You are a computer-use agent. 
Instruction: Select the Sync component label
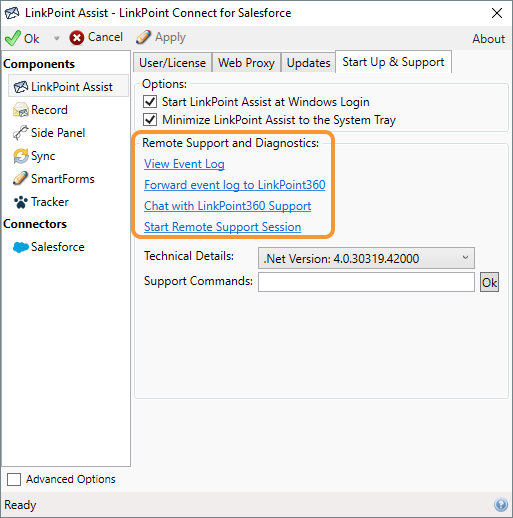(x=43, y=156)
